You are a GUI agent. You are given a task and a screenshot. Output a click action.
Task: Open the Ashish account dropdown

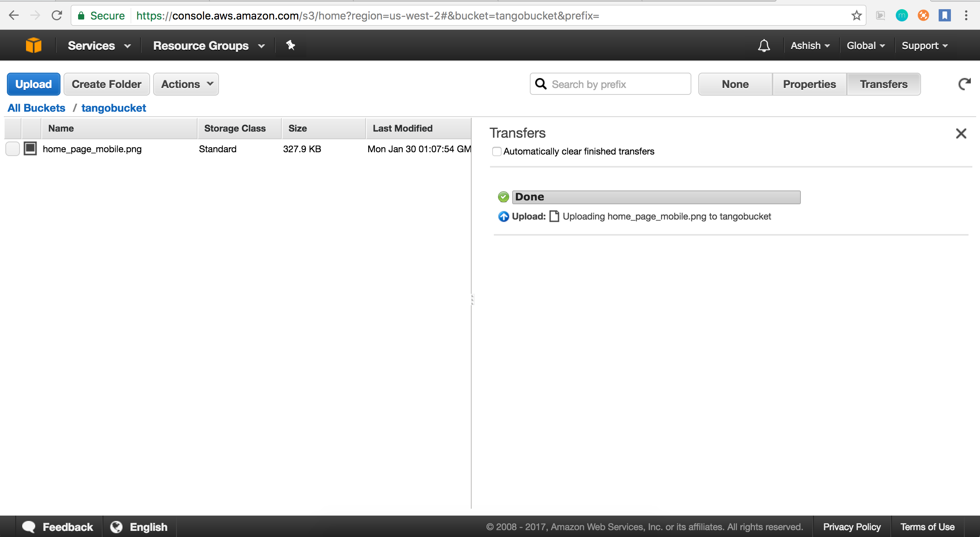click(x=810, y=46)
